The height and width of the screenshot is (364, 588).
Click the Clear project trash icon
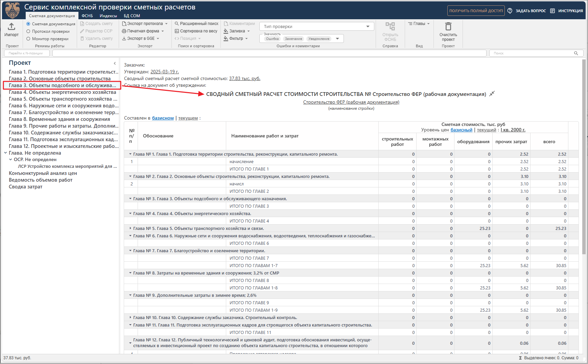click(x=448, y=27)
